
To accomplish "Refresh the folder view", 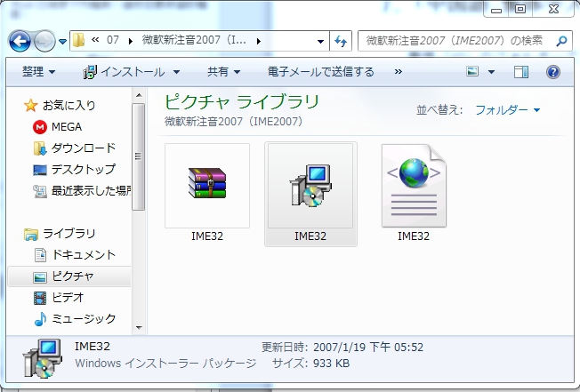I will [x=341, y=41].
